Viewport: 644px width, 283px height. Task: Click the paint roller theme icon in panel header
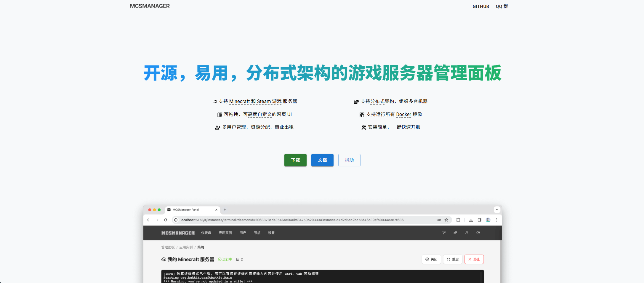(444, 233)
